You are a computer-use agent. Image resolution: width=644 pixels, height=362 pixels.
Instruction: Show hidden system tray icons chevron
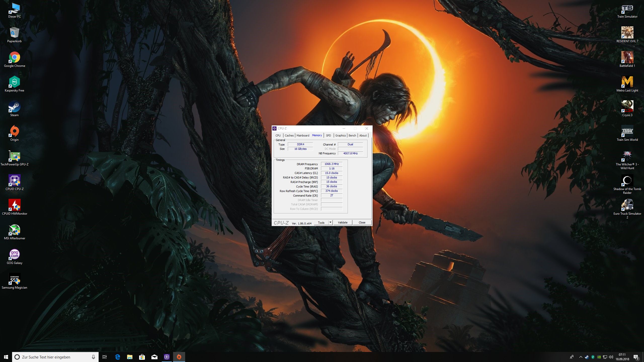click(x=581, y=357)
